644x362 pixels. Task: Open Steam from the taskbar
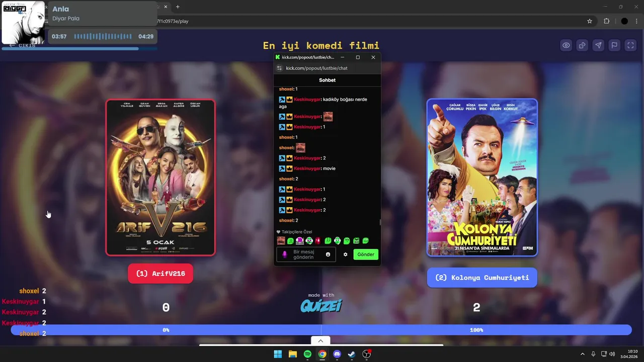click(x=352, y=354)
